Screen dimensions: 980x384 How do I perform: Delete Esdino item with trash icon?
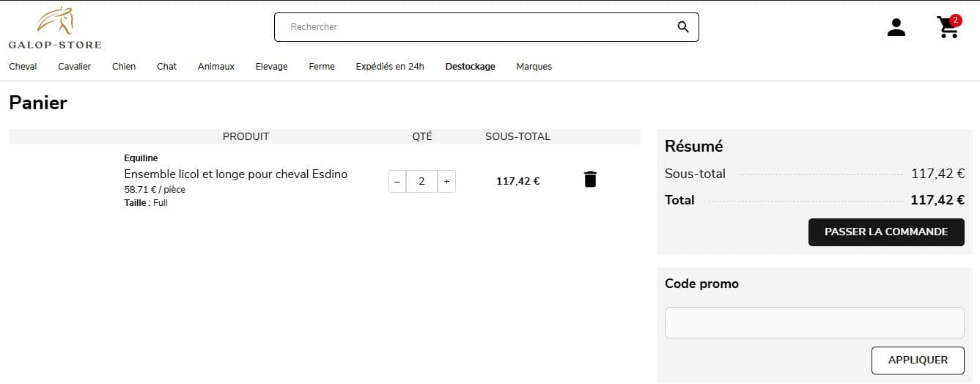click(x=590, y=180)
